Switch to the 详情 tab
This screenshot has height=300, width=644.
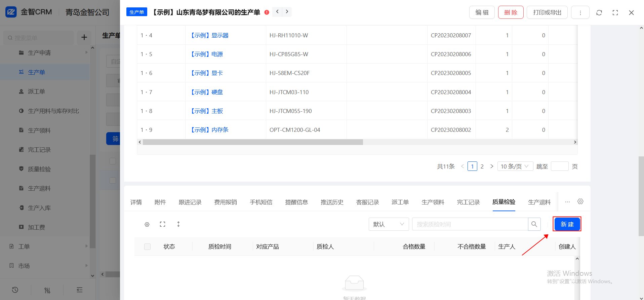point(136,202)
